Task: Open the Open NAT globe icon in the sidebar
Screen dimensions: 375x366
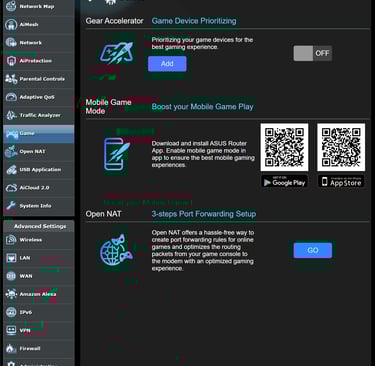Action: (x=11, y=152)
